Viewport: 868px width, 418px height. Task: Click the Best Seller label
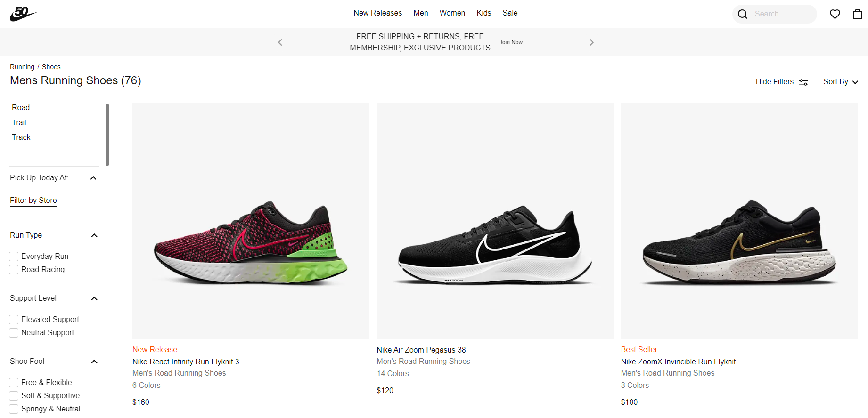point(639,350)
